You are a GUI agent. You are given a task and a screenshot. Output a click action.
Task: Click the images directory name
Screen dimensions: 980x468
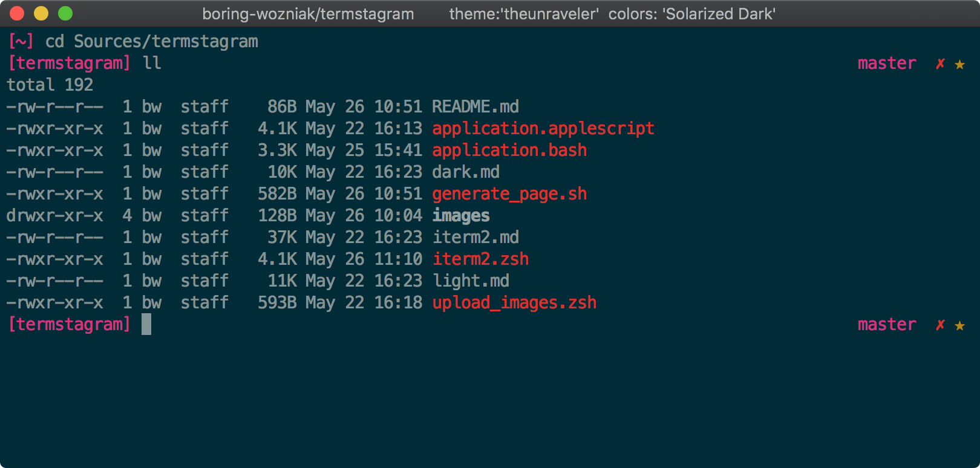[460, 216]
